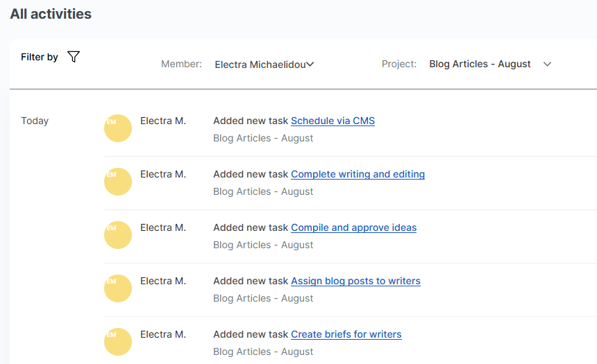Open Create briefs for writers link

[346, 334]
